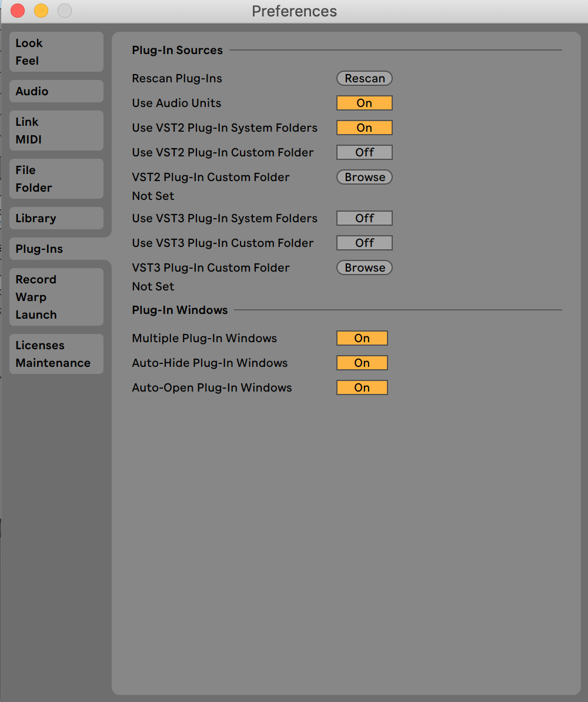The image size is (588, 702).
Task: Browse for VST3 Plug-In Custom Folder
Action: pyautogui.click(x=365, y=268)
